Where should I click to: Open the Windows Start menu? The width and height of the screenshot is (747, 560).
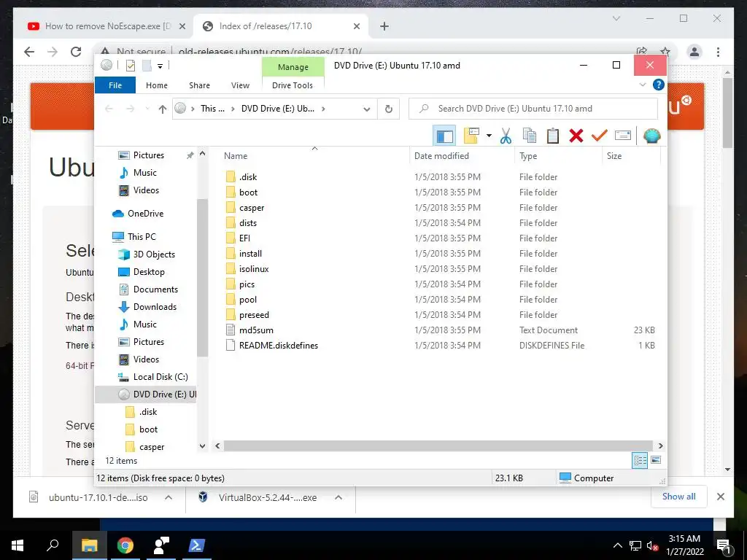click(x=18, y=545)
